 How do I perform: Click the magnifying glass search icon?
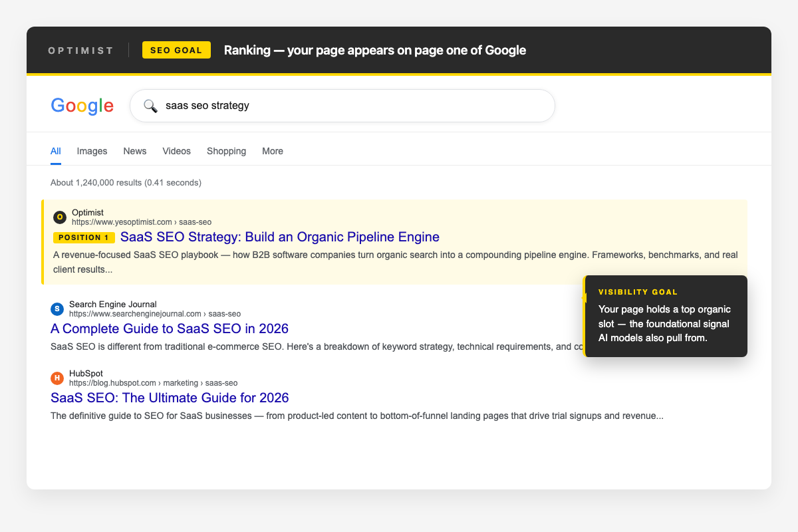[150, 106]
